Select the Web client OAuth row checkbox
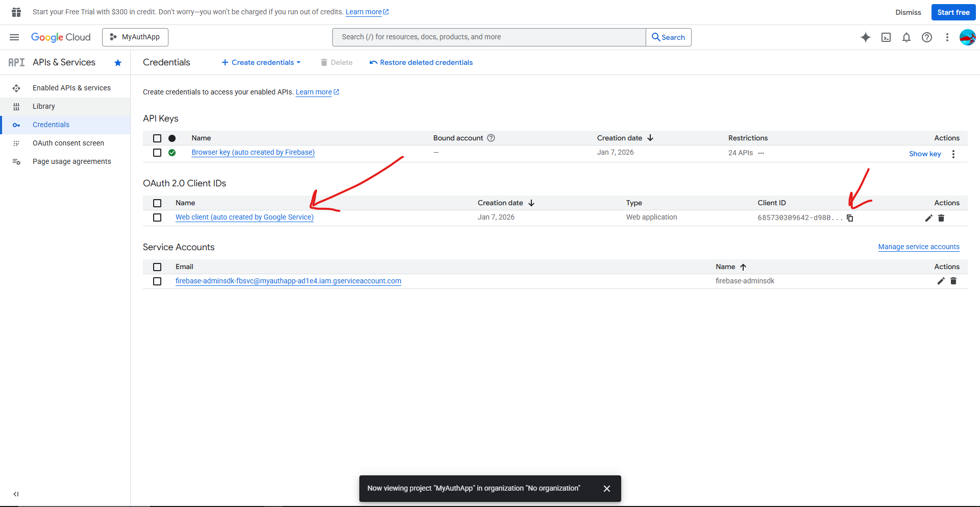Image resolution: width=980 pixels, height=507 pixels. pos(157,218)
